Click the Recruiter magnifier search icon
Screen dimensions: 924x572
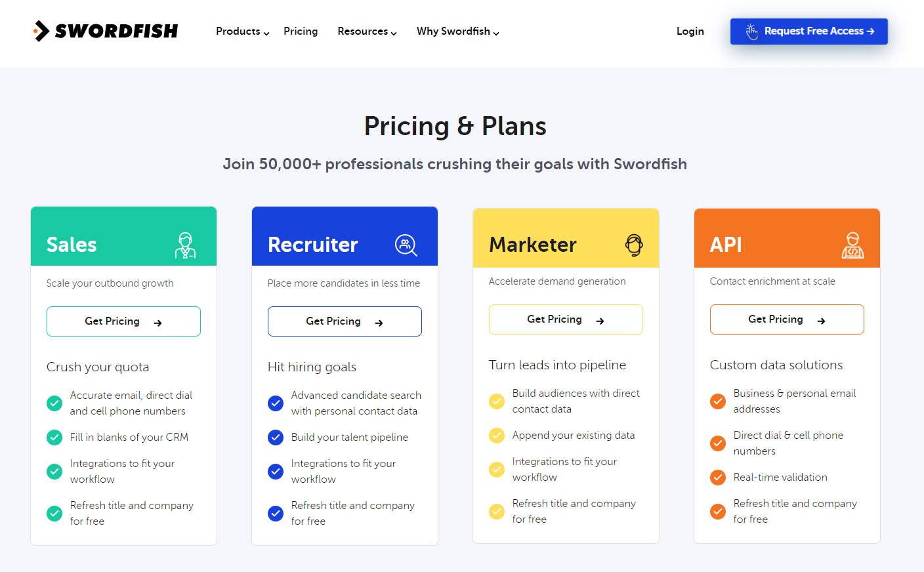406,245
